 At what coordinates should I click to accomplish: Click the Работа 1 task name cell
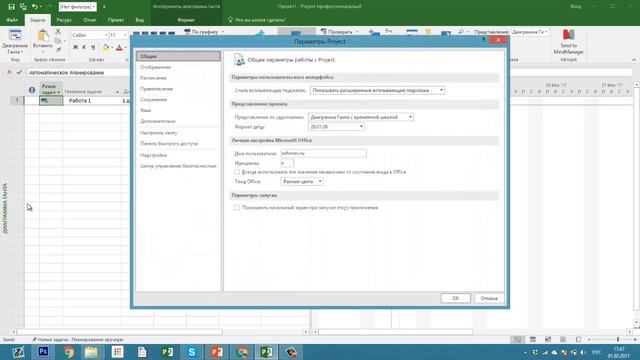click(x=92, y=100)
